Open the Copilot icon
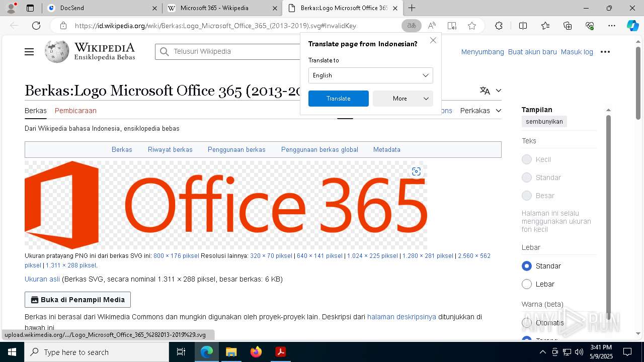The height and width of the screenshot is (362, 644). 632,26
